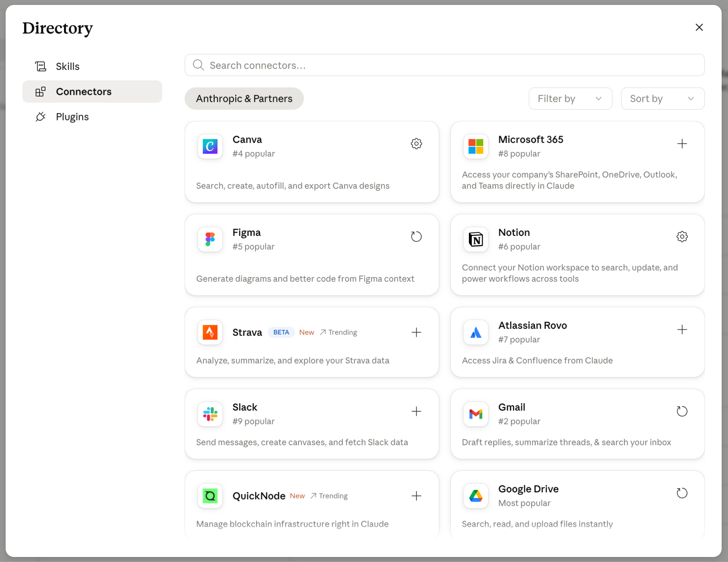Add the Microsoft 365 connector
Viewport: 728px width, 562px height.
682,144
